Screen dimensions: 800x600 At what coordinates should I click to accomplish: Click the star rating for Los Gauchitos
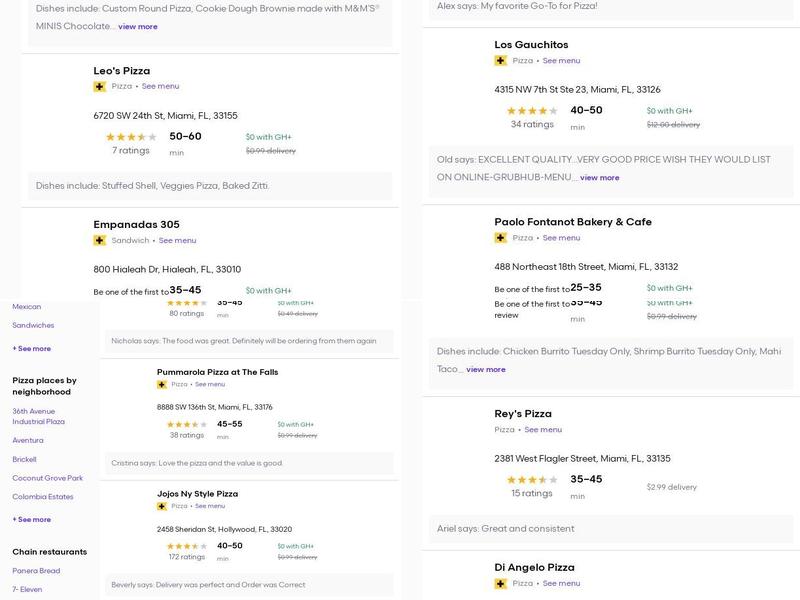pyautogui.click(x=531, y=111)
